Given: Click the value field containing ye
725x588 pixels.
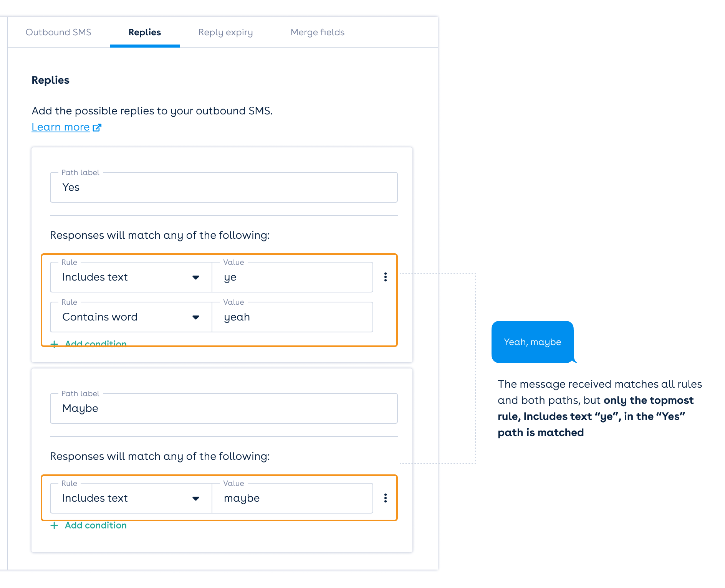Looking at the screenshot, I should (292, 277).
